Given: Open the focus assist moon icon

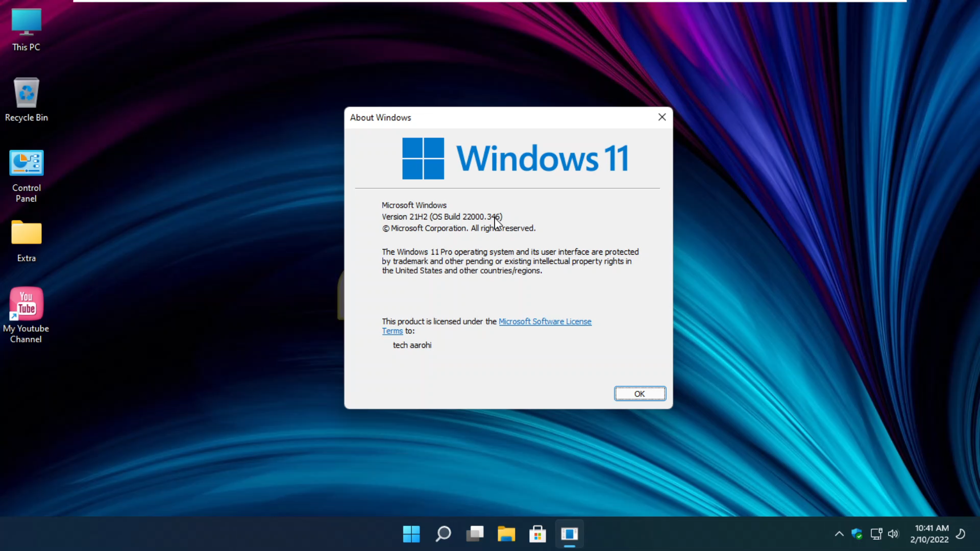Looking at the screenshot, I should [x=961, y=534].
